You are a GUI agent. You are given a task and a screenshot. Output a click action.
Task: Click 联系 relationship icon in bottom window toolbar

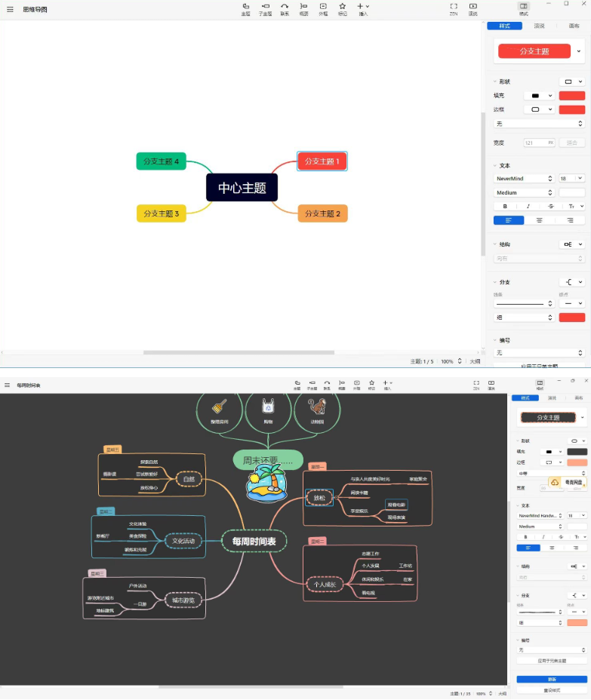327,385
